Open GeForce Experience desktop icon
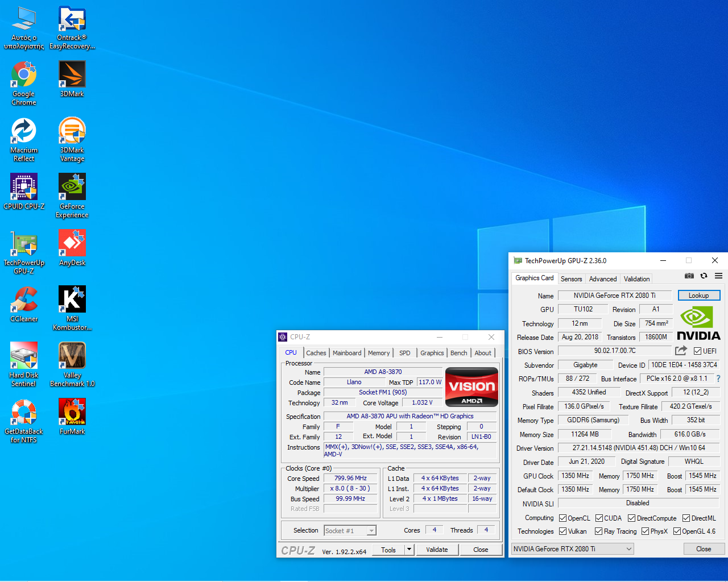 point(72,196)
